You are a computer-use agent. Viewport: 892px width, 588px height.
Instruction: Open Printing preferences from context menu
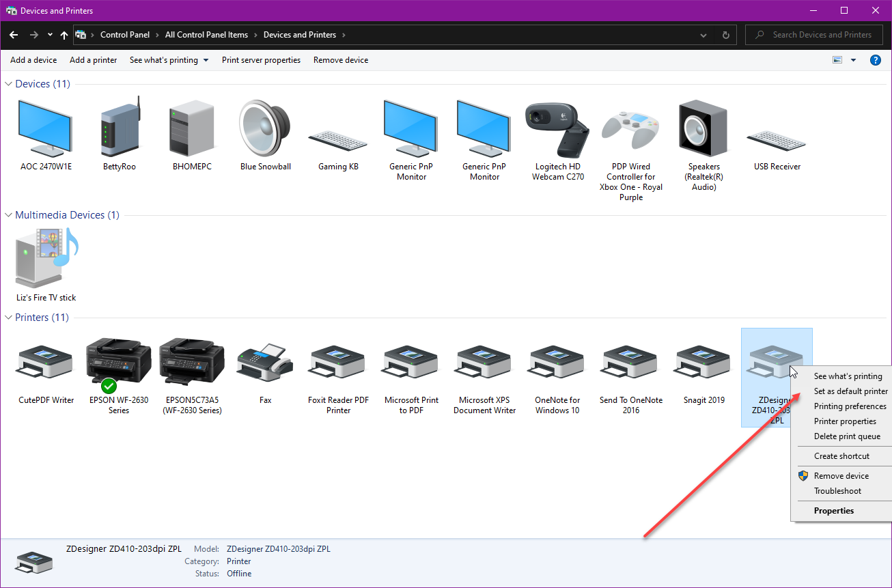point(850,406)
